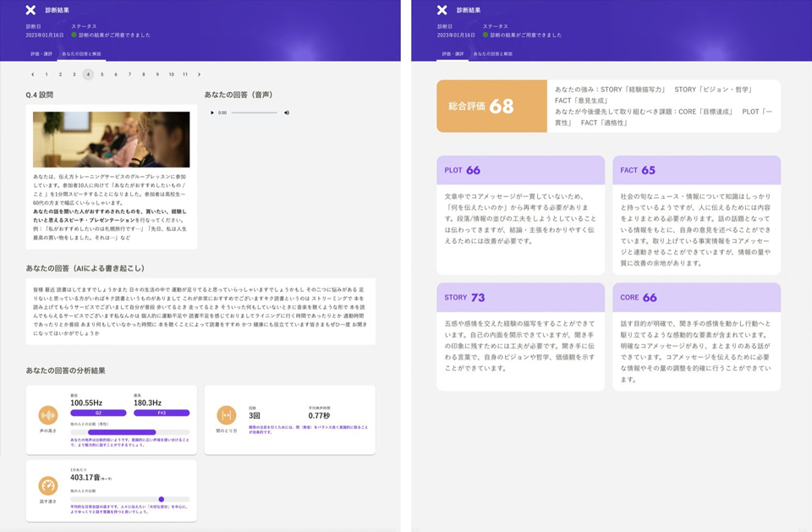Click the Q.4 group lesson photo
Viewport: 812px width, 532px height.
pos(112,140)
